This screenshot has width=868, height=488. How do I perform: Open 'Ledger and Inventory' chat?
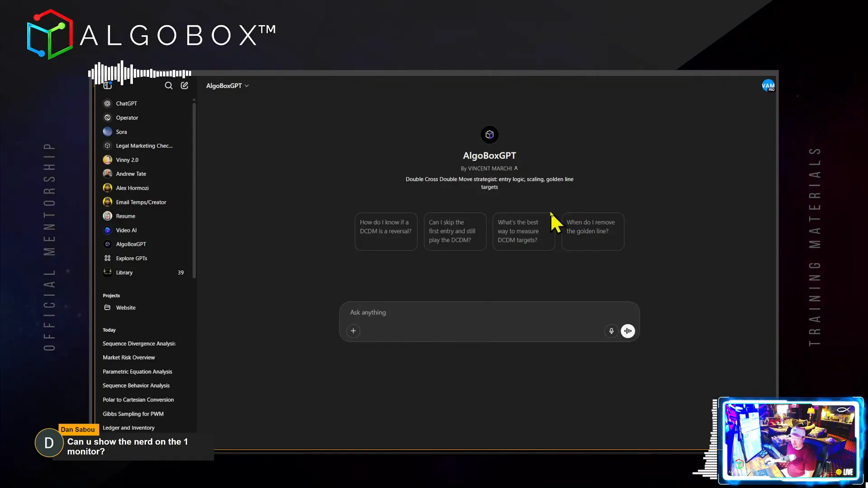click(x=128, y=428)
